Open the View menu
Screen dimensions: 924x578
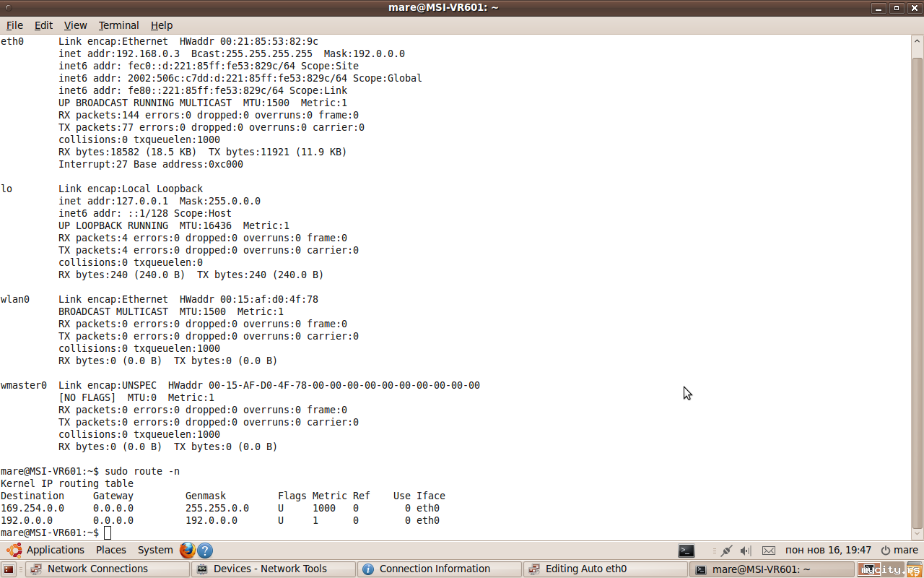pyautogui.click(x=75, y=25)
